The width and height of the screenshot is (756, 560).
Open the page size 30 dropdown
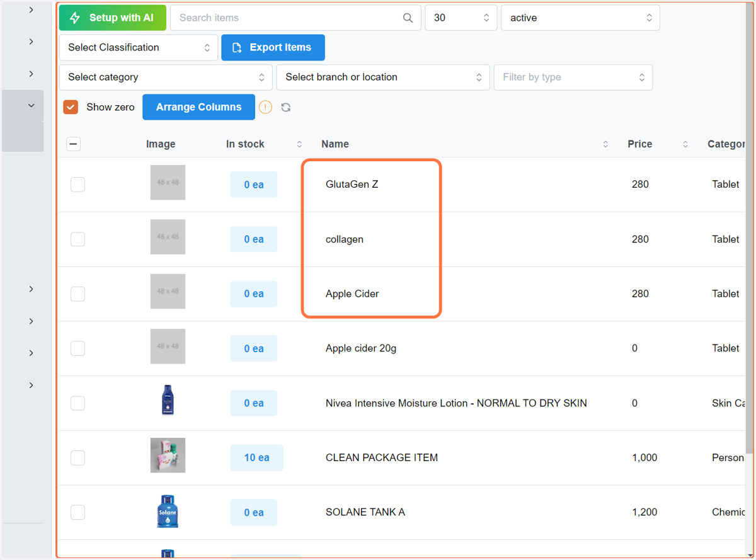pyautogui.click(x=461, y=18)
